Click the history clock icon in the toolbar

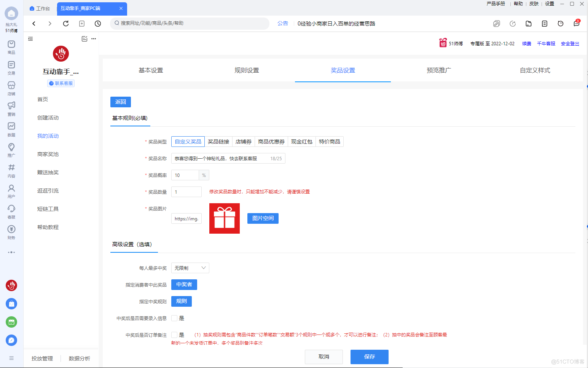point(97,23)
